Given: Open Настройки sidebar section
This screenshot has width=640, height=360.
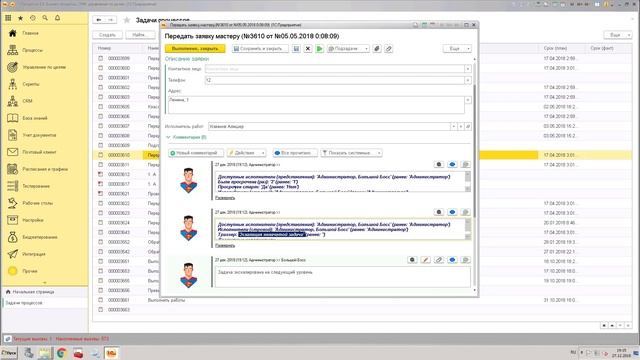Looking at the screenshot, I should tap(33, 220).
